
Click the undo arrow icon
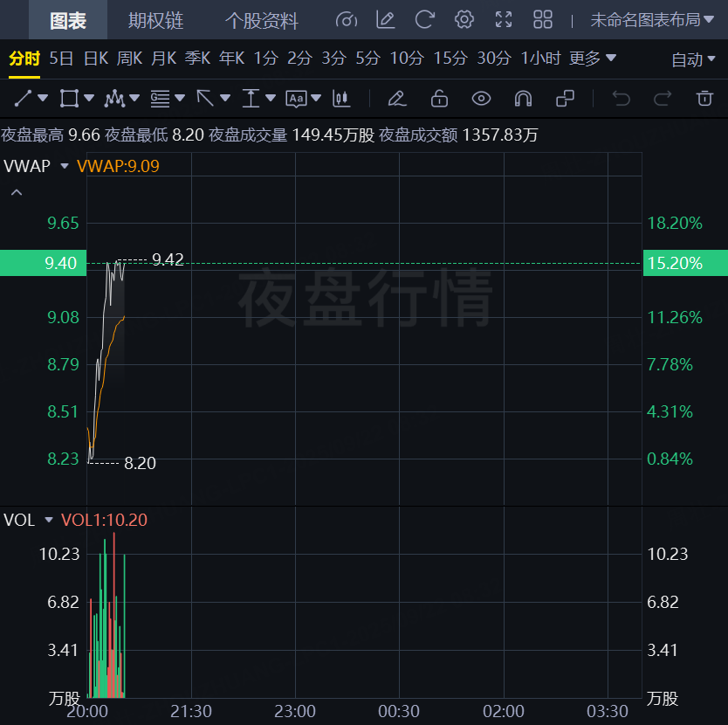(x=622, y=98)
